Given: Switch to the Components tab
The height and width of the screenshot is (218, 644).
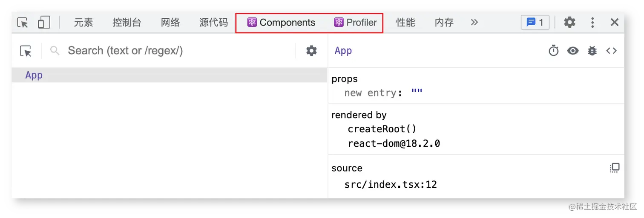Looking at the screenshot, I should point(282,23).
